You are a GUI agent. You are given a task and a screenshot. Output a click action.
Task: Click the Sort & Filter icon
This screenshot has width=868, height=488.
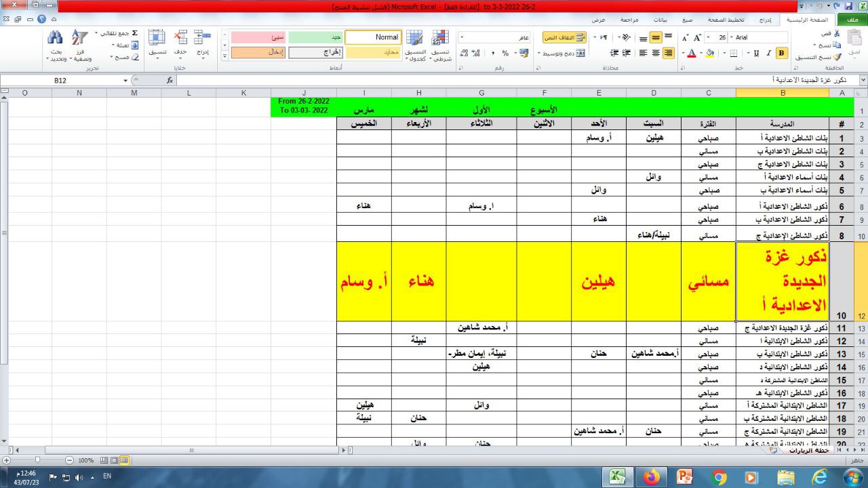click(80, 39)
